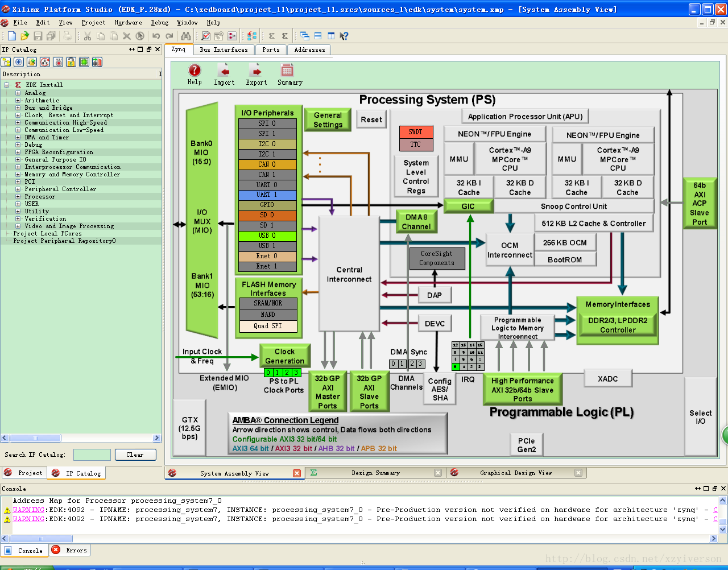The image size is (728, 570).
Task: Switch to the Ports tab
Action: (271, 49)
